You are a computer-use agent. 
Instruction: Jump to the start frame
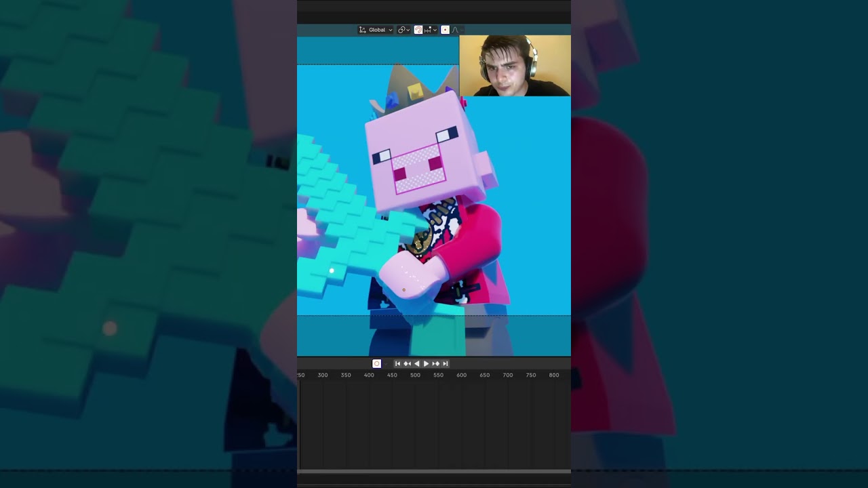click(398, 364)
